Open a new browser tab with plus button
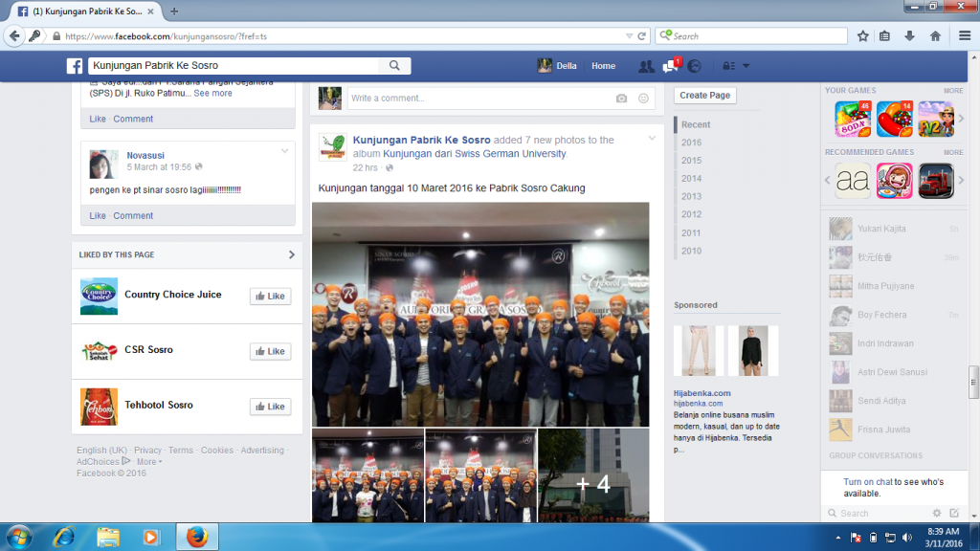Image resolution: width=980 pixels, height=551 pixels. 174,11
